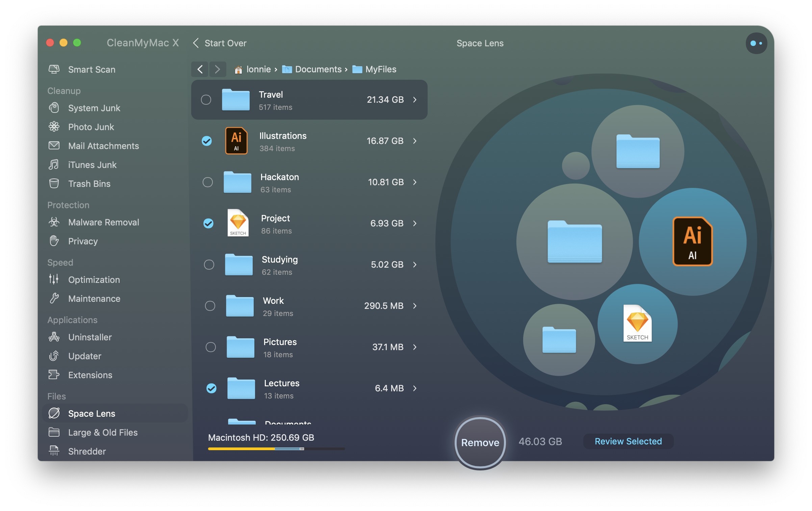Select the largest folder bubble in the map
812x511 pixels.
(575, 242)
